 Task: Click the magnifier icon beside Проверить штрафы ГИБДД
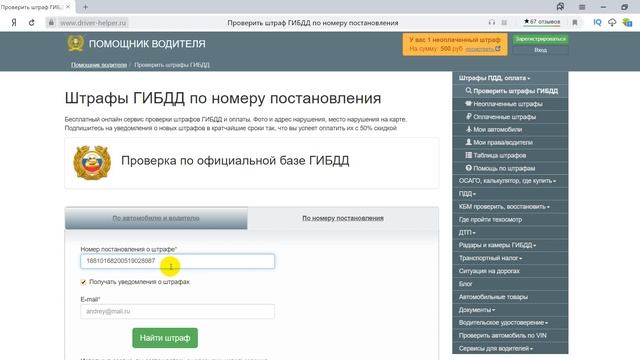point(469,91)
